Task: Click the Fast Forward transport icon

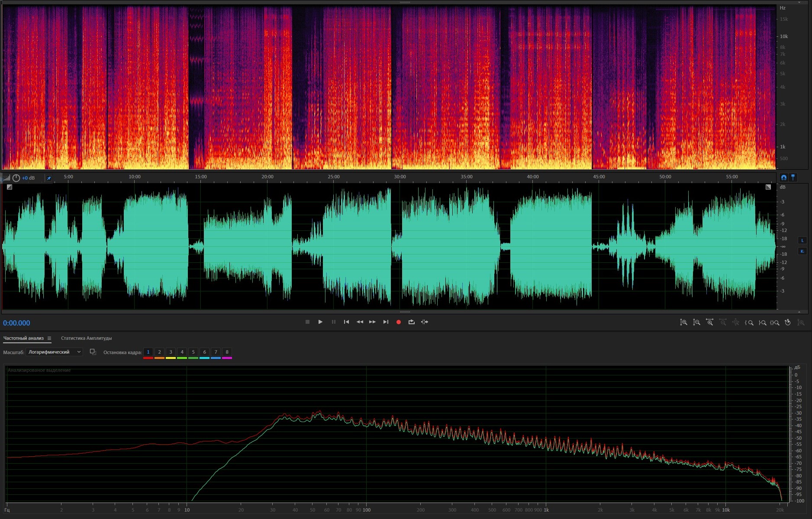Action: pos(372,322)
